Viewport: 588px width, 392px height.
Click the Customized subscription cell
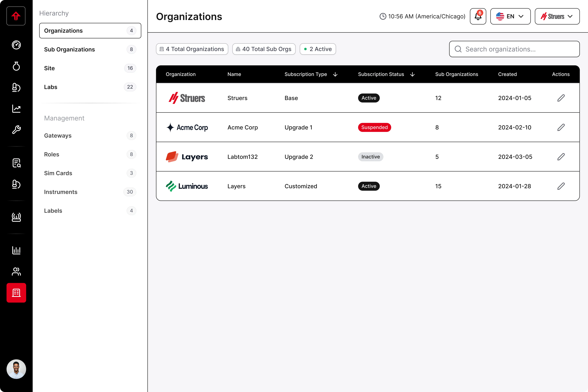(301, 186)
